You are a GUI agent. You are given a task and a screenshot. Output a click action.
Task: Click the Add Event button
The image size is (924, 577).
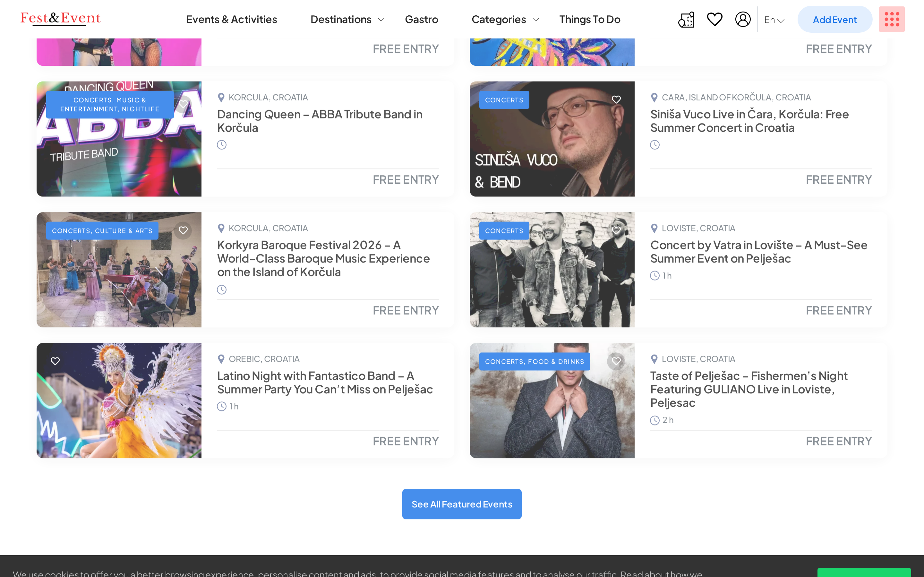point(835,20)
